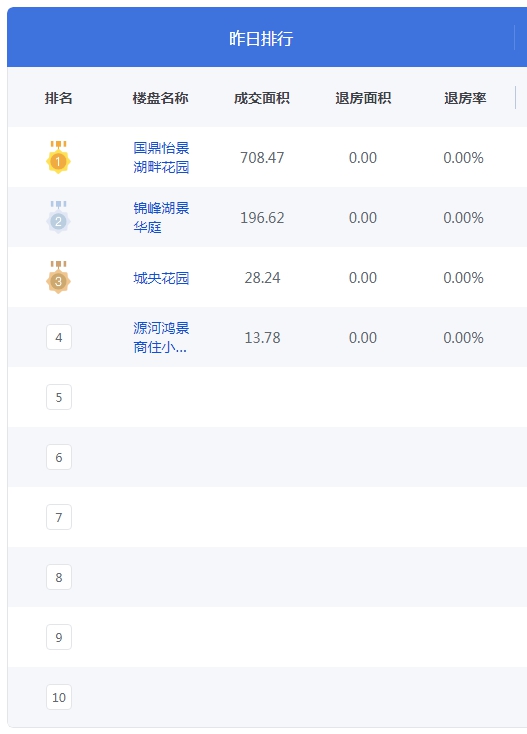The width and height of the screenshot is (527, 734).
Task: Click the 196.62 transaction area value
Action: [x=262, y=218]
